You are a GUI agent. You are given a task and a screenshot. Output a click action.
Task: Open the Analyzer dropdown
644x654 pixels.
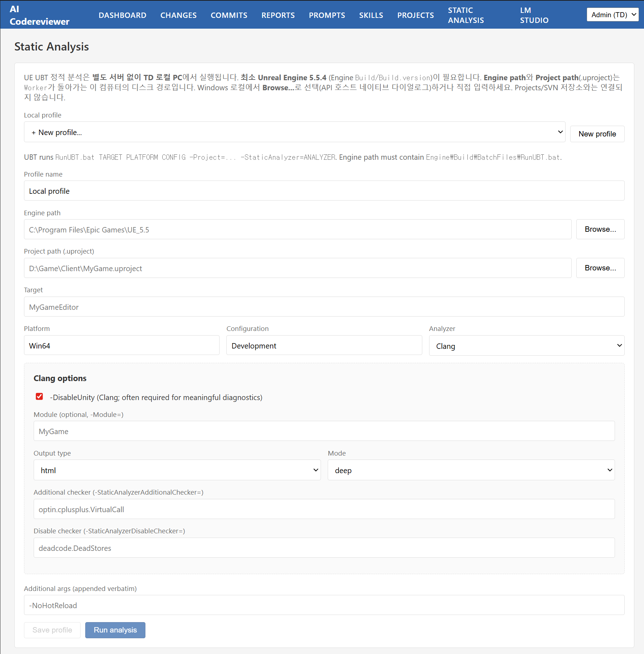click(x=527, y=346)
